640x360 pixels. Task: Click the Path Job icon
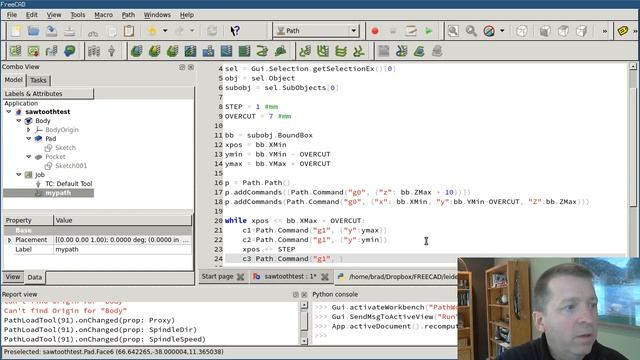point(16,51)
